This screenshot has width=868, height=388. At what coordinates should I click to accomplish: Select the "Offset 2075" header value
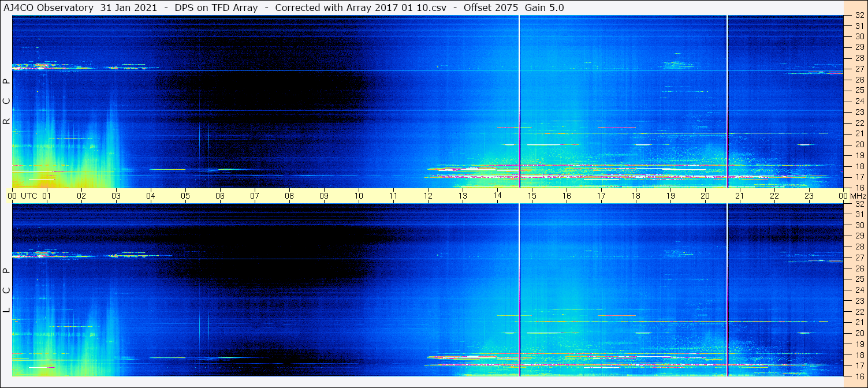(x=490, y=8)
